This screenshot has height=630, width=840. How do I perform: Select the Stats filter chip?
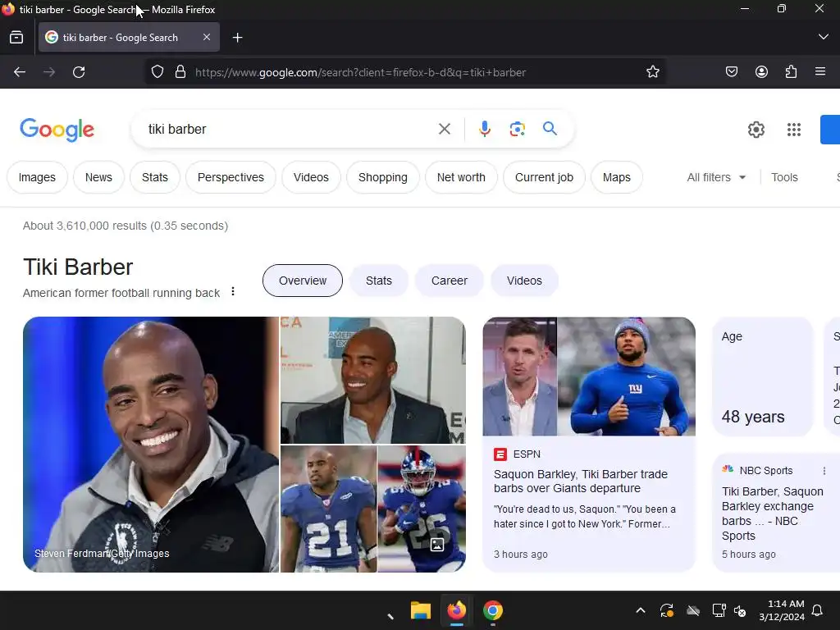click(155, 177)
